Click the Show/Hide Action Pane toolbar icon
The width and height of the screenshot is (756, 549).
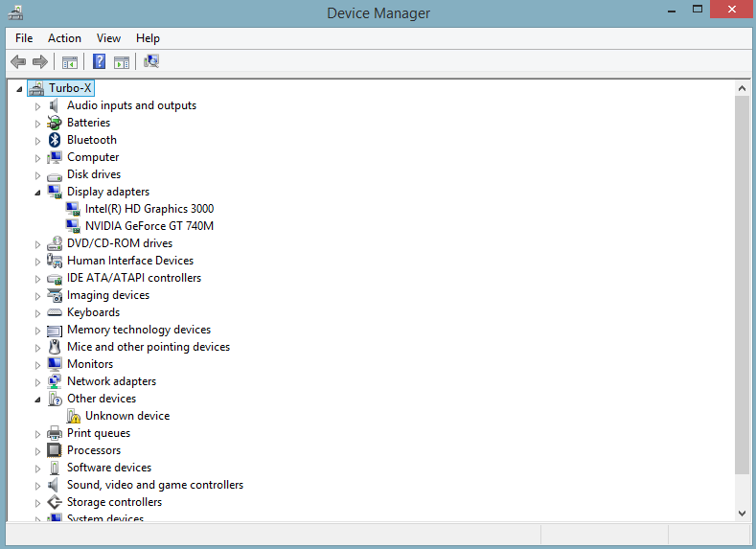(x=122, y=62)
